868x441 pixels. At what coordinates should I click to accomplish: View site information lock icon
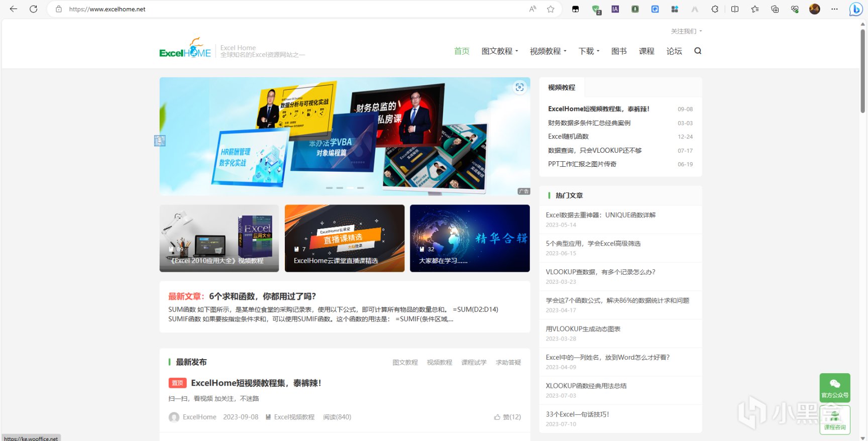tap(59, 9)
